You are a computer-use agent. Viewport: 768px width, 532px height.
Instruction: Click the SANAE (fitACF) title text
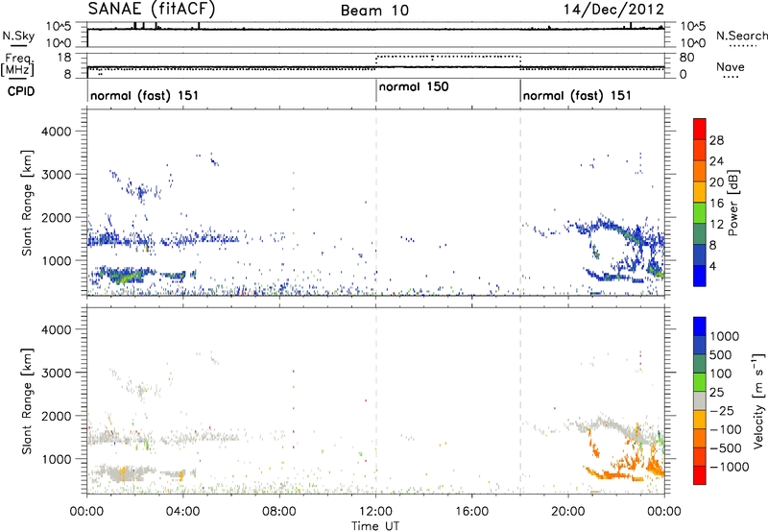[x=152, y=10]
